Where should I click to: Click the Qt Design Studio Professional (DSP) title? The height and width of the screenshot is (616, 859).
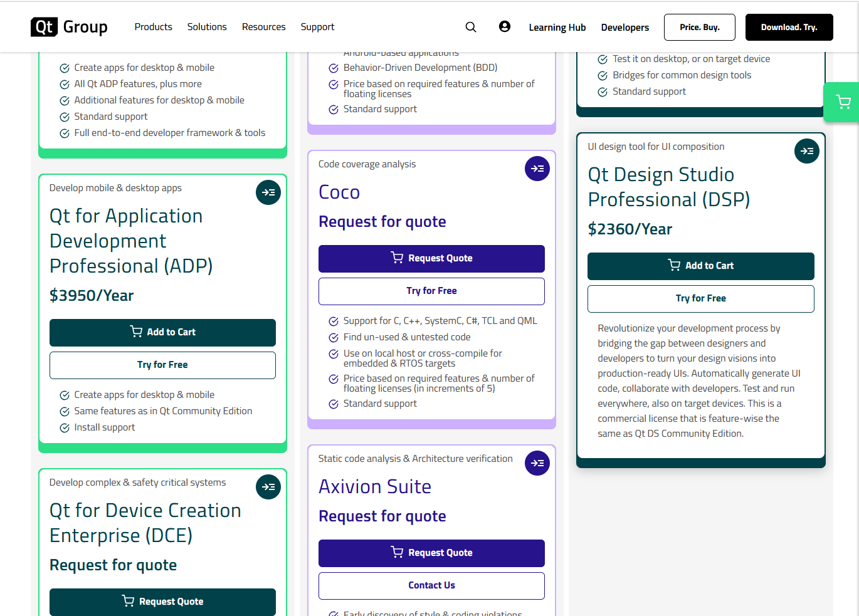(669, 187)
